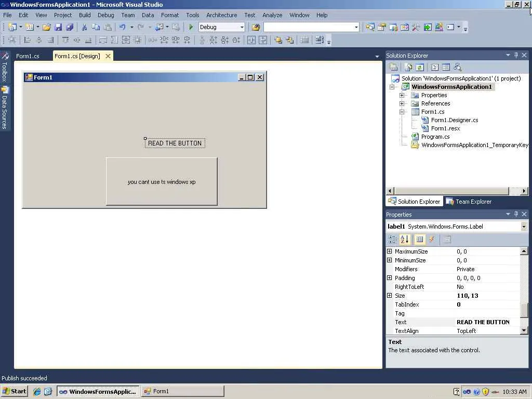Click View Code icon in Solution Explorer
The image size is (532, 399).
click(x=435, y=67)
